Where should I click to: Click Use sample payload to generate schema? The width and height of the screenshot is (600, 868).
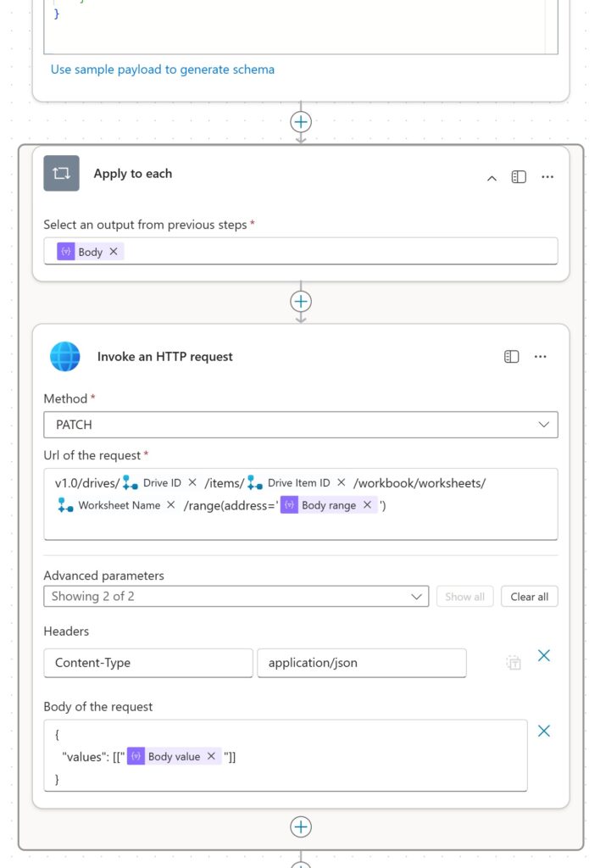click(x=163, y=70)
